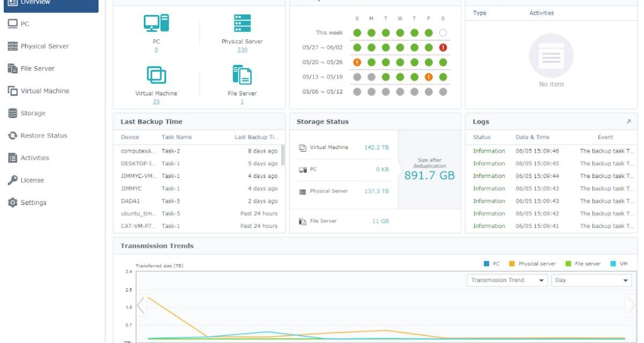
Task: Click Physical Server icon in Storage Status
Action: [x=303, y=192]
